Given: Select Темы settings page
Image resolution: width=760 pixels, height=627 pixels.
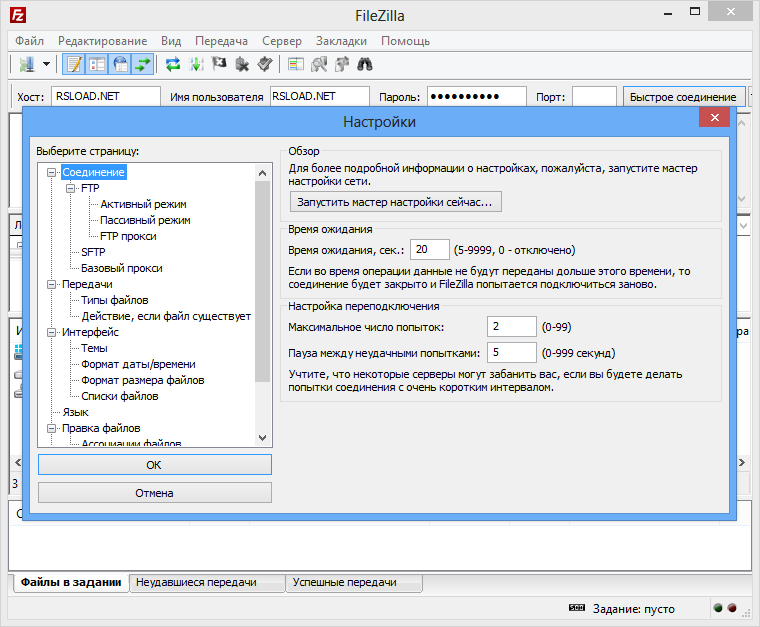Looking at the screenshot, I should point(94,348).
